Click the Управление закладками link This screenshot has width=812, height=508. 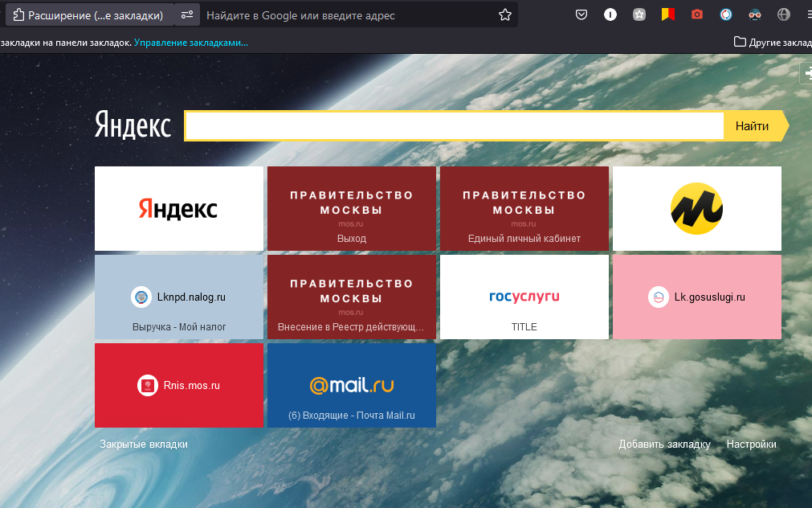[x=190, y=43]
